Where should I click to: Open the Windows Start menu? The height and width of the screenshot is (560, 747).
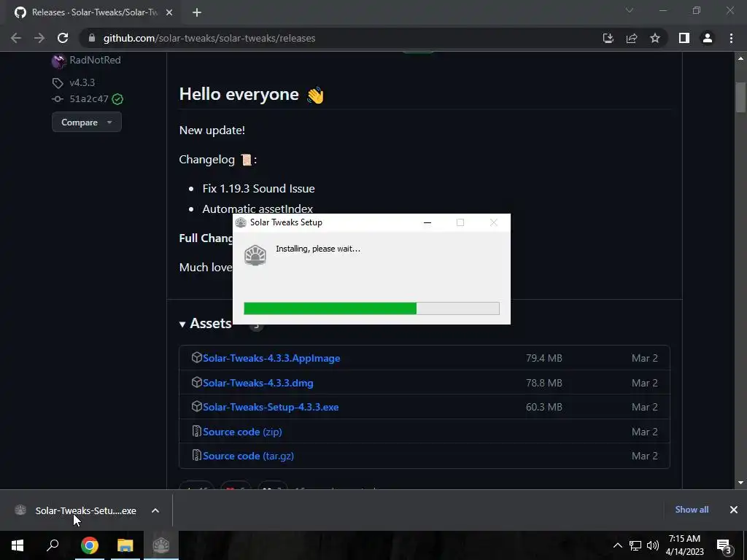[x=18, y=545]
